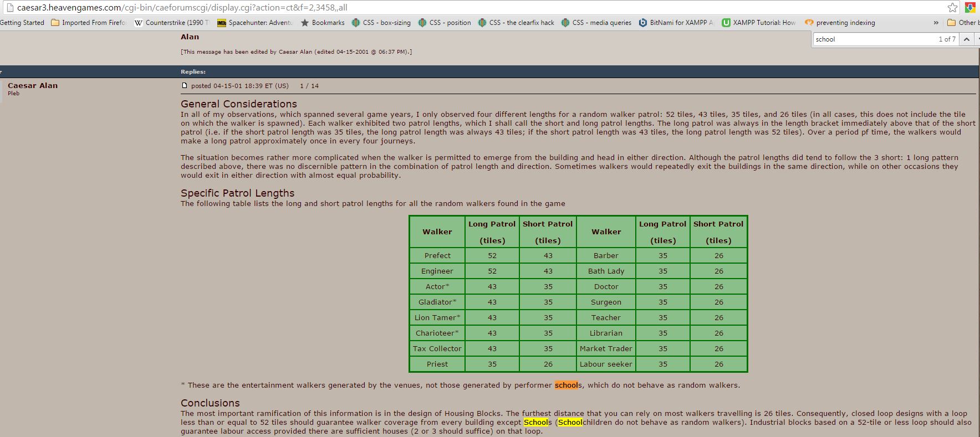This screenshot has width=980, height=437.
Task: Open the CSS - media queries bookmark
Action: pos(596,23)
